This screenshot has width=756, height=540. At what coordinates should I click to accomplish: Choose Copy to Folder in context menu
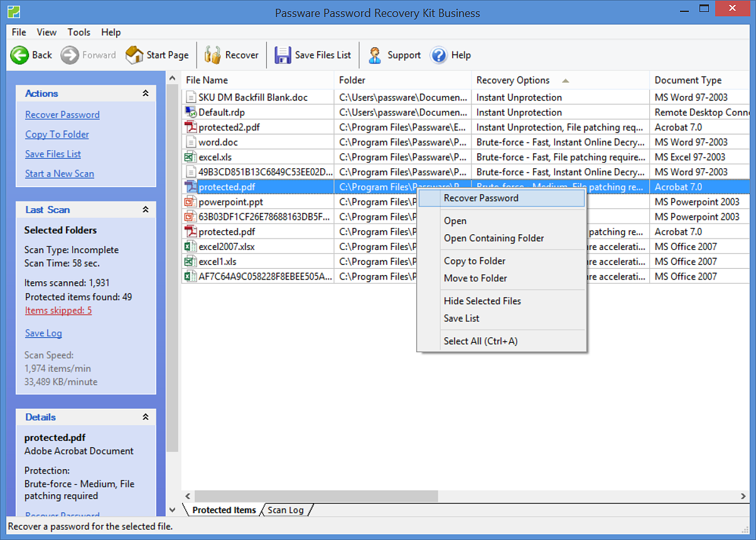click(x=502, y=261)
